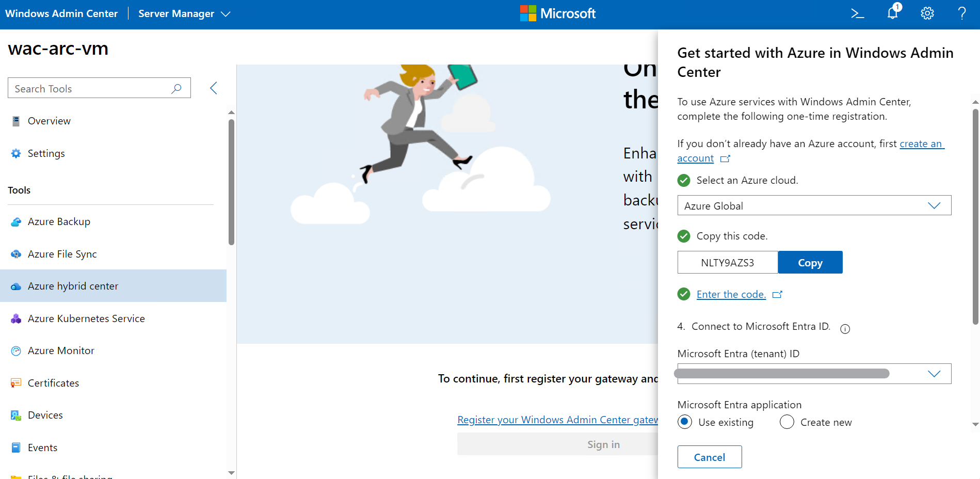The height and width of the screenshot is (479, 980).
Task: Follow the Enter the code link
Action: pyautogui.click(x=731, y=294)
